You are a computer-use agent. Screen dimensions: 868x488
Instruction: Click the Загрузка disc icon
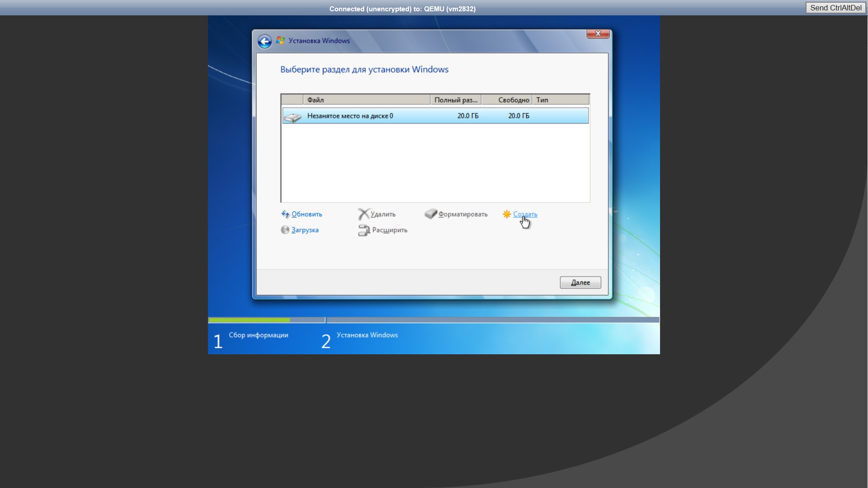pos(285,230)
